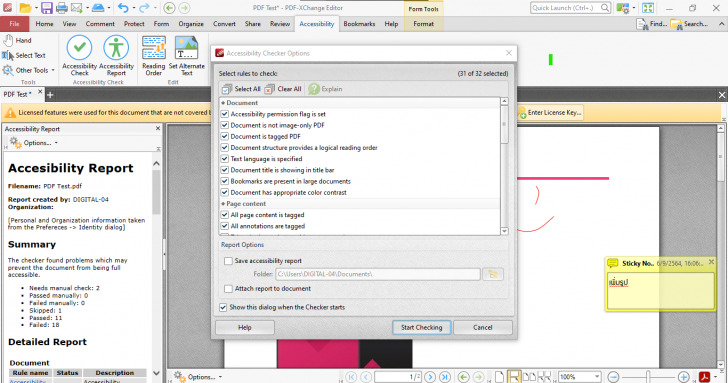
Task: Open dropdown arrow next to undo
Action: click(x=133, y=8)
